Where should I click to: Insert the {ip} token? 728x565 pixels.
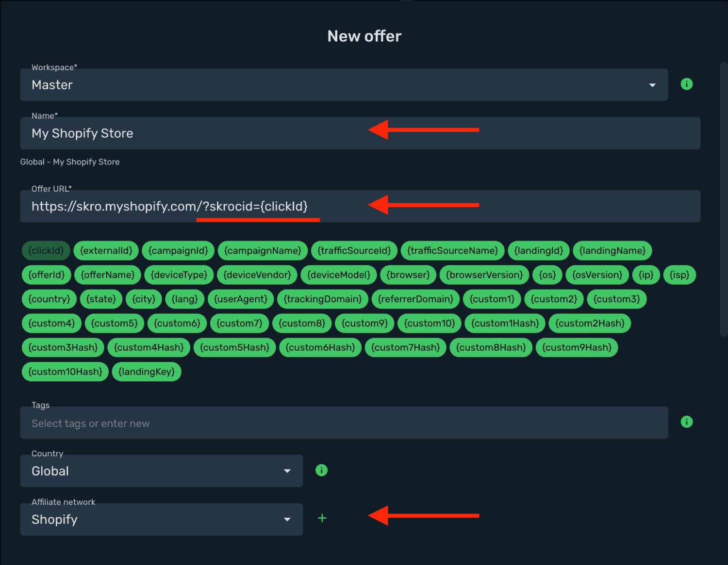[646, 275]
